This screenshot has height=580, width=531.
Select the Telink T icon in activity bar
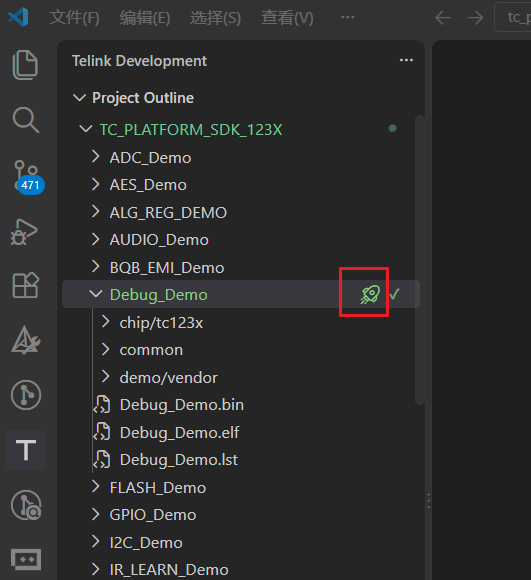point(26,450)
